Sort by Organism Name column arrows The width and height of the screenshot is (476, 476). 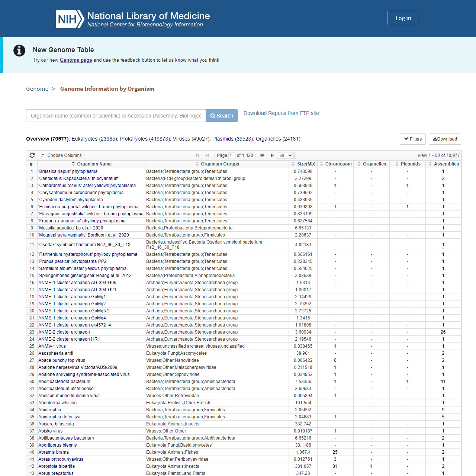pos(73,164)
